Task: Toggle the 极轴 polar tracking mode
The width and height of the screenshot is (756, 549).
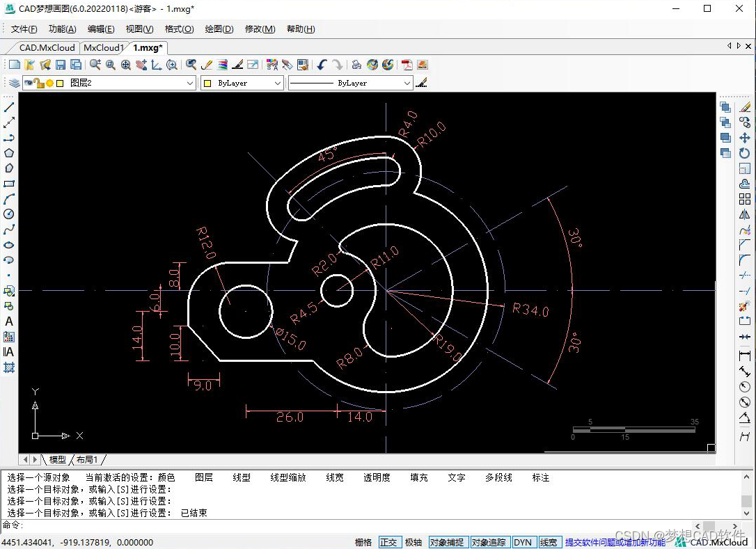Action: coord(414,542)
